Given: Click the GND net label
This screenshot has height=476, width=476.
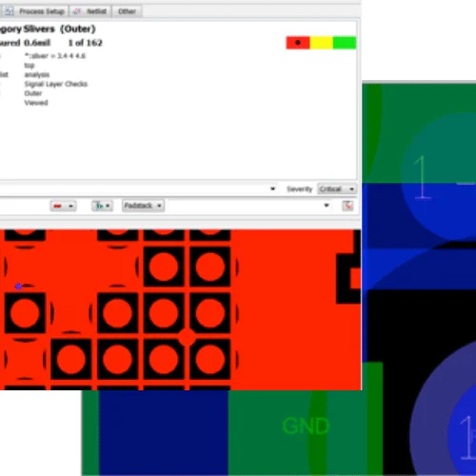Looking at the screenshot, I should point(306,426).
